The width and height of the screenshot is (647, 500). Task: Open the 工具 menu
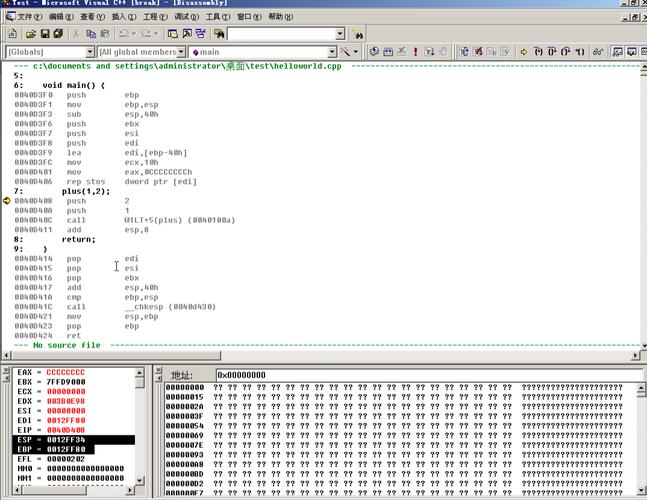[x=217, y=17]
